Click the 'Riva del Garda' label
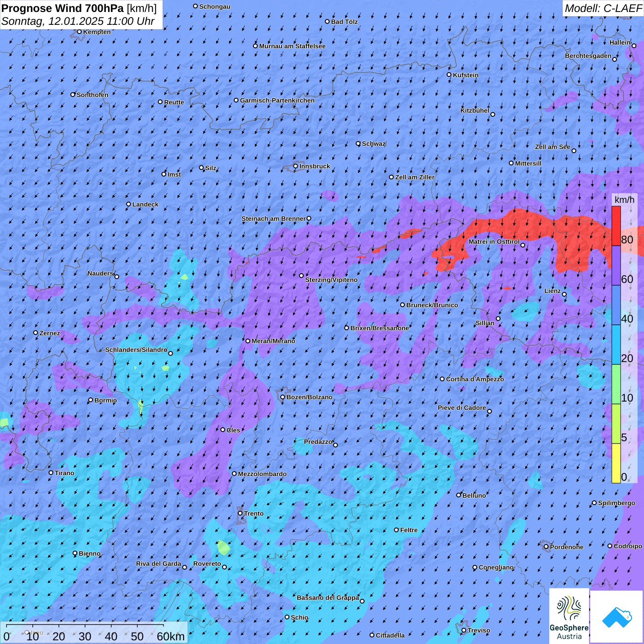The width and height of the screenshot is (644, 644). (x=158, y=563)
